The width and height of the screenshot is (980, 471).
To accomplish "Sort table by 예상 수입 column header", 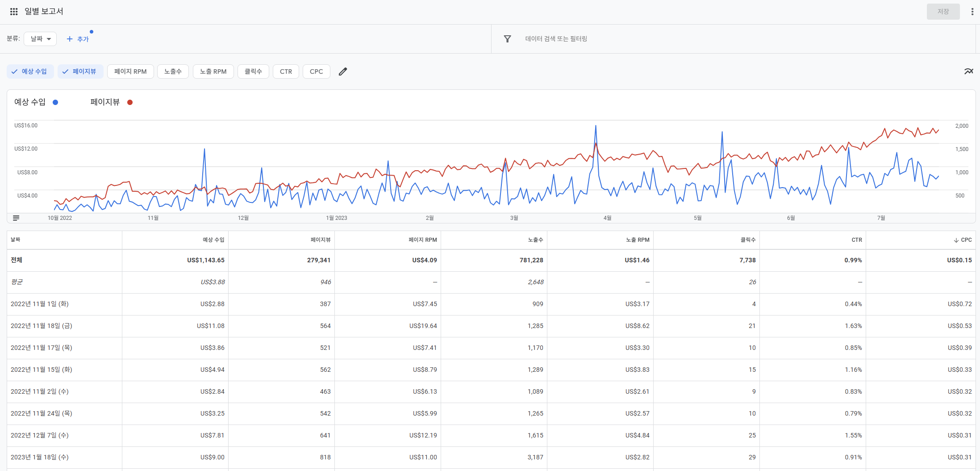I will point(213,240).
